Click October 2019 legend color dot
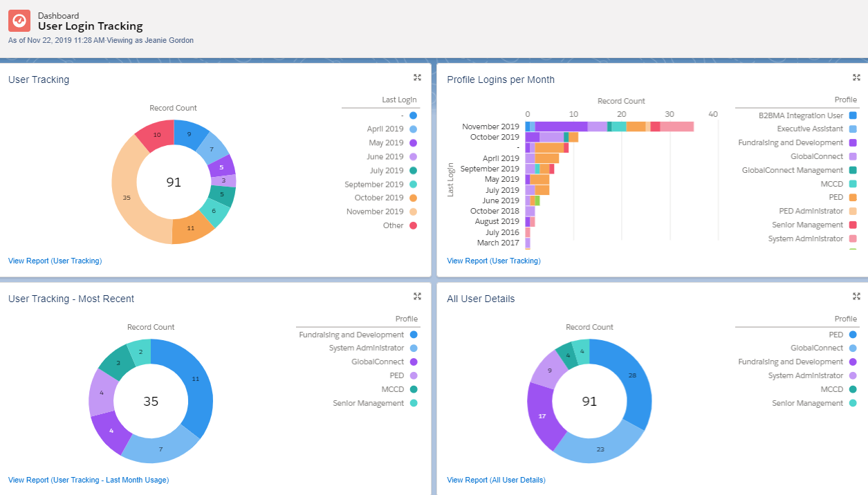 [x=414, y=198]
